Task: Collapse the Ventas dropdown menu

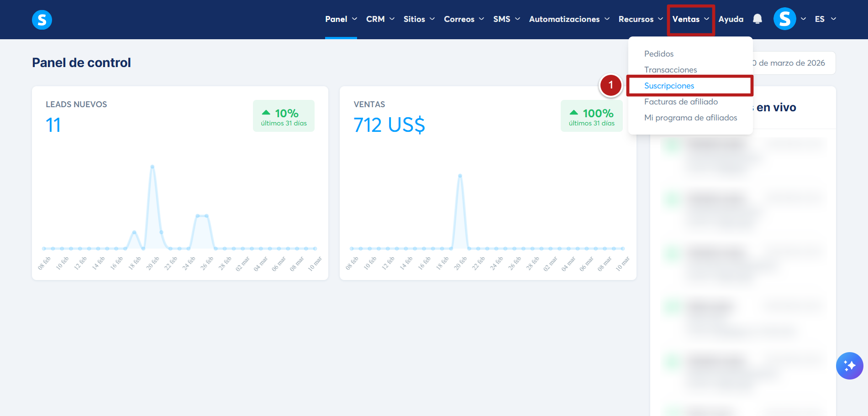Action: (691, 19)
